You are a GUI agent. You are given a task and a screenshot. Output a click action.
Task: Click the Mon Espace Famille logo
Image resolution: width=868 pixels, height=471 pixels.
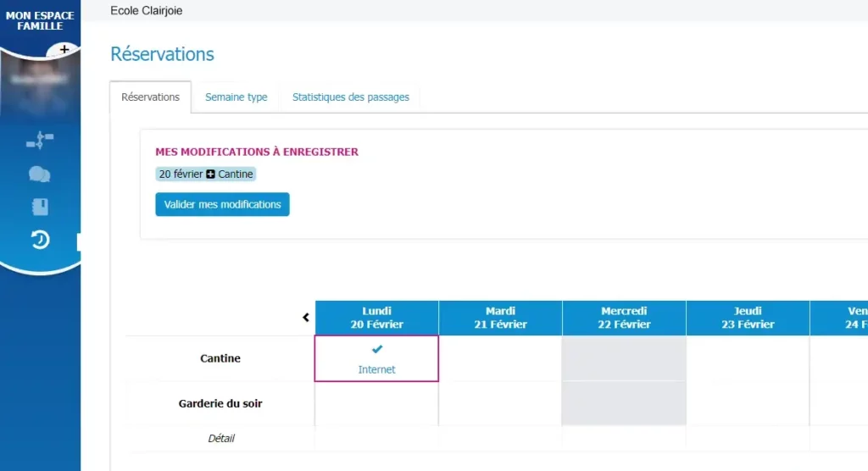(x=40, y=20)
